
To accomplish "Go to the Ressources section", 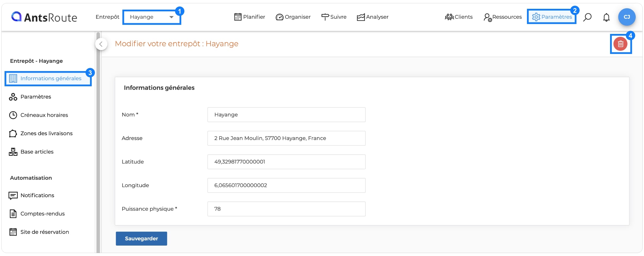I will coord(502,17).
